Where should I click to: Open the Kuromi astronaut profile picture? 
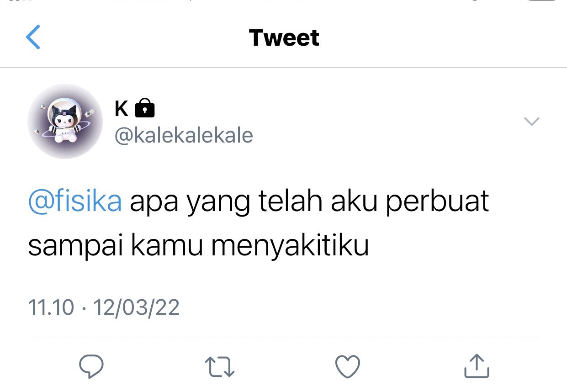tap(65, 121)
